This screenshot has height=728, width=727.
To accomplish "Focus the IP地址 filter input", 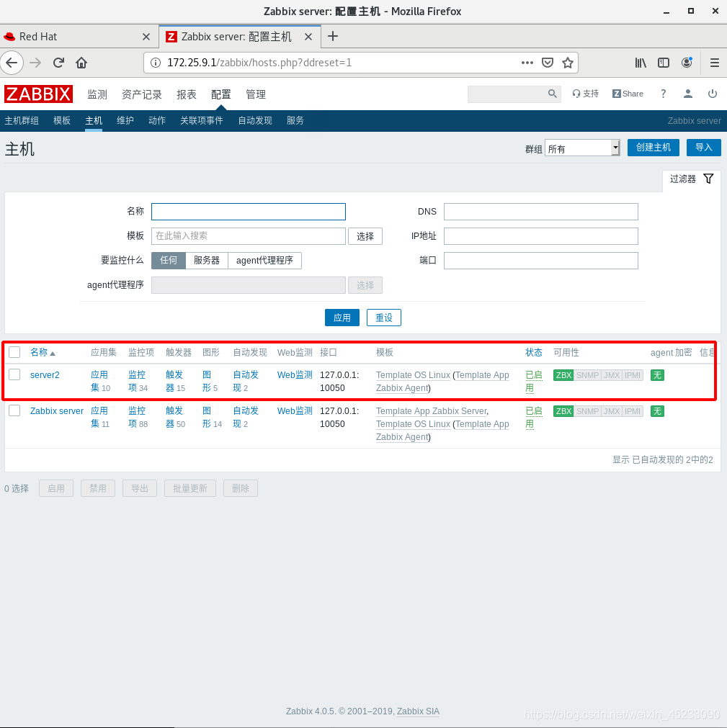I will pos(540,236).
